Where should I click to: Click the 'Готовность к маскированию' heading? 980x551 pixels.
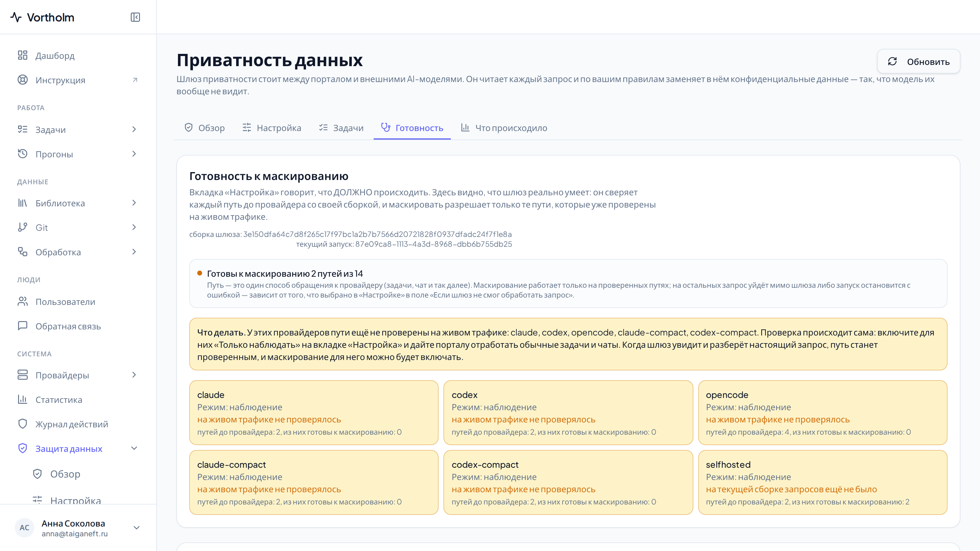click(269, 176)
